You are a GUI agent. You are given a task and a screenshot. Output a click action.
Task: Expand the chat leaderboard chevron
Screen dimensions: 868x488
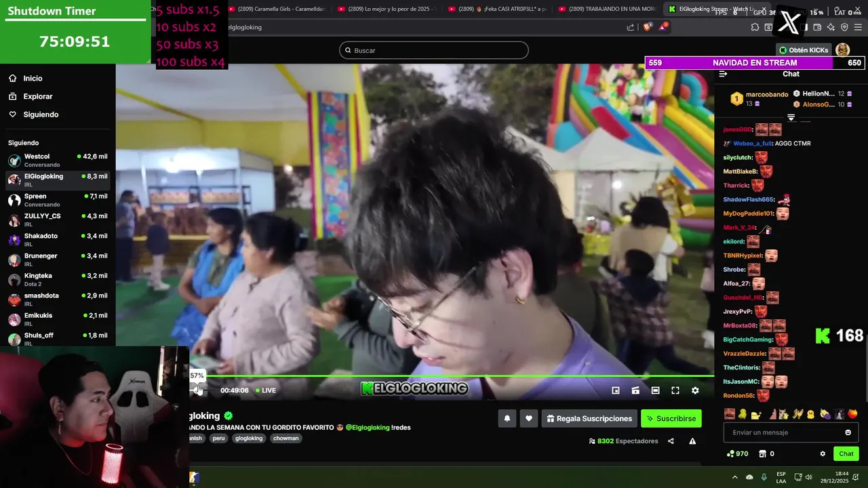[791, 118]
